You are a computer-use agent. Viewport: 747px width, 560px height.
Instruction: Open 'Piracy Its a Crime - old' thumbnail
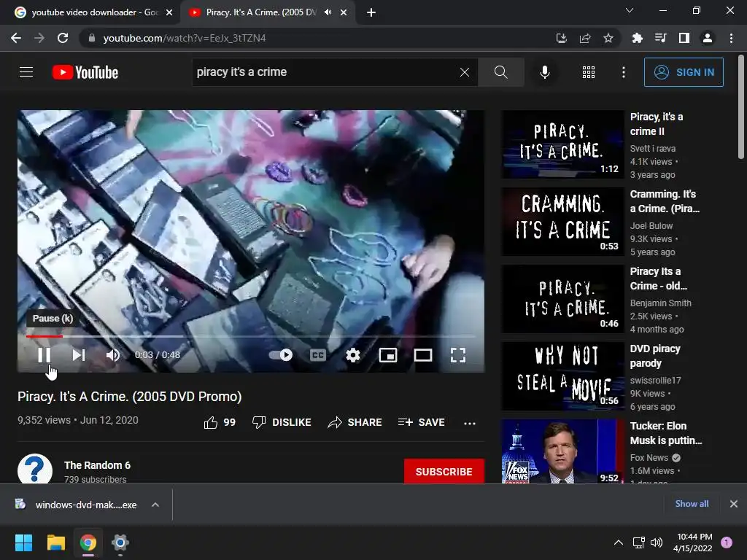point(562,298)
